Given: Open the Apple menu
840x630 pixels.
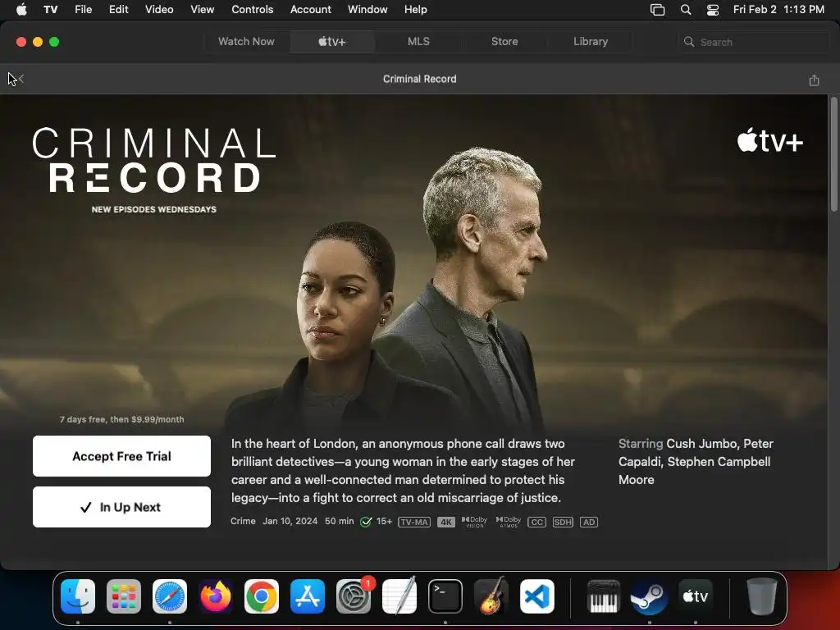Looking at the screenshot, I should click(x=21, y=10).
